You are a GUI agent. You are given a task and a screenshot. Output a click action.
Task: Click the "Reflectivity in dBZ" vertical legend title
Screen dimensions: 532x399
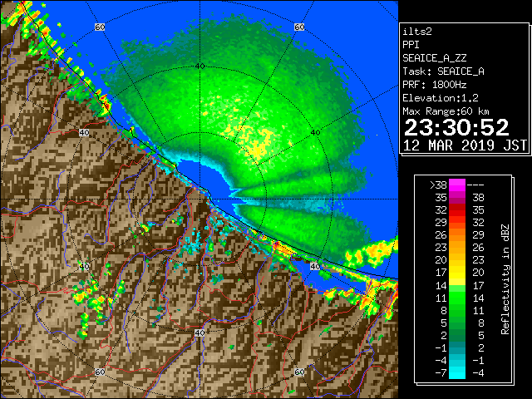(505, 279)
